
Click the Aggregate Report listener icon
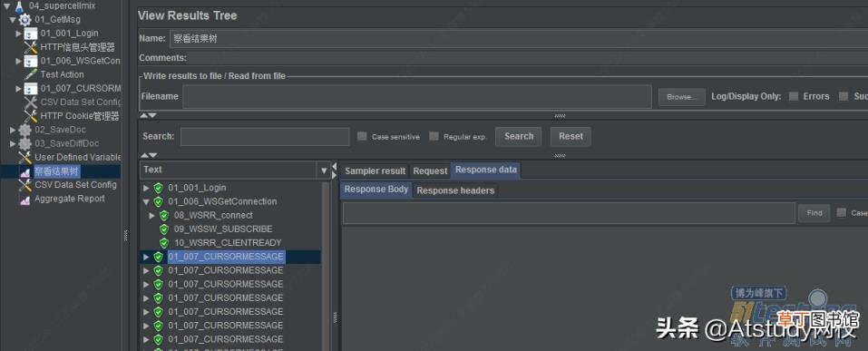(25, 199)
